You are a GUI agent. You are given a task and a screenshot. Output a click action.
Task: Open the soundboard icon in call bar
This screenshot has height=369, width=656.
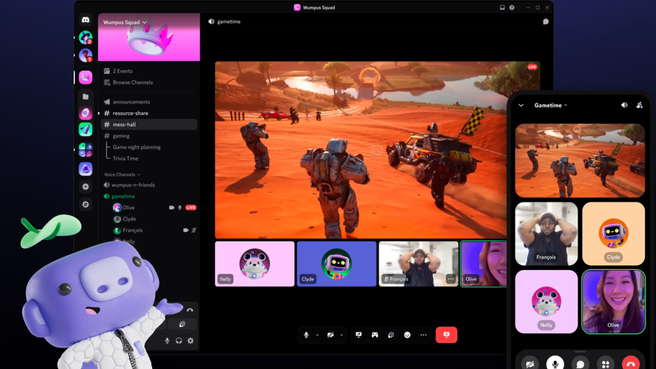391,335
